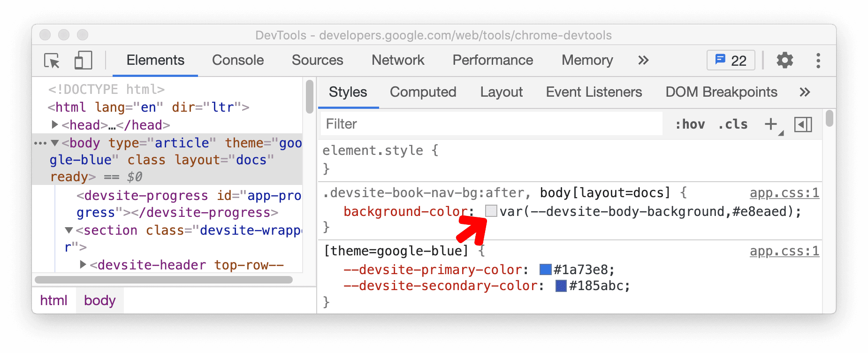The height and width of the screenshot is (353, 868).
Task: Collapse the devsite-wrapper section node
Action: pos(69,230)
